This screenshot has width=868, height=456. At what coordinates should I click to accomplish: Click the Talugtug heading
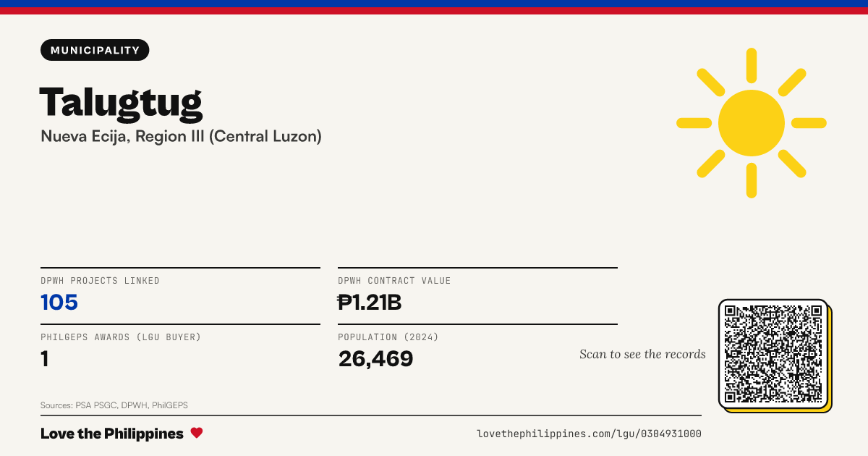pos(121,101)
